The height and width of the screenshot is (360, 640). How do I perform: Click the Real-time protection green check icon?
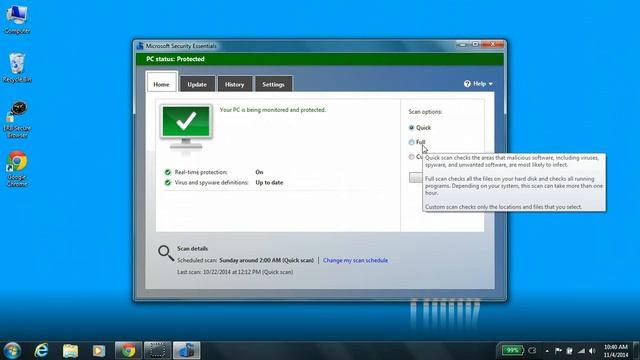[x=167, y=172]
